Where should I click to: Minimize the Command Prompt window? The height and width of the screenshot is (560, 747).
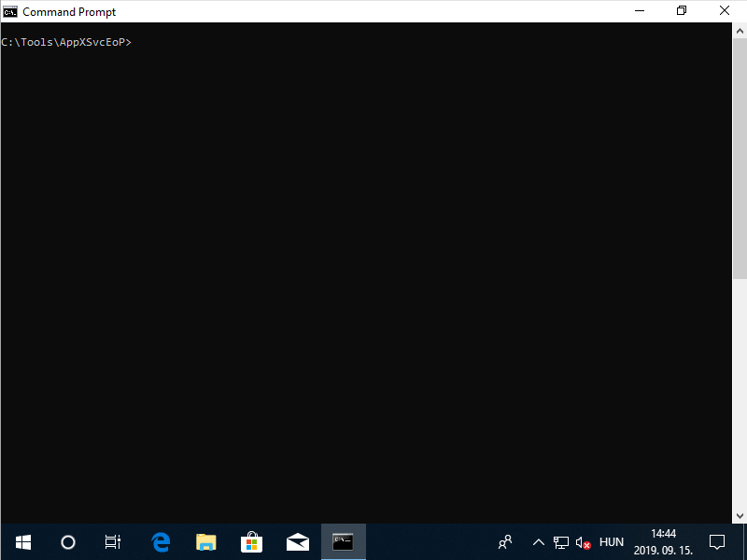click(640, 11)
